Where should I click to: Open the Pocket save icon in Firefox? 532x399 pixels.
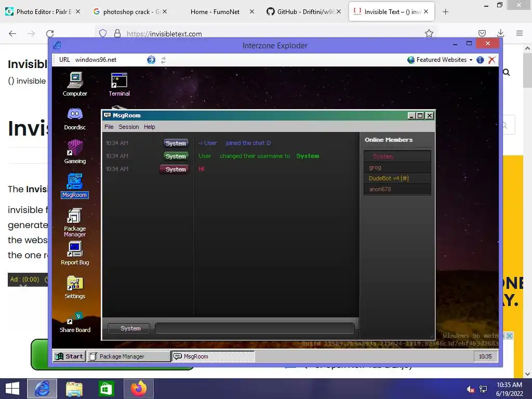(x=482, y=33)
